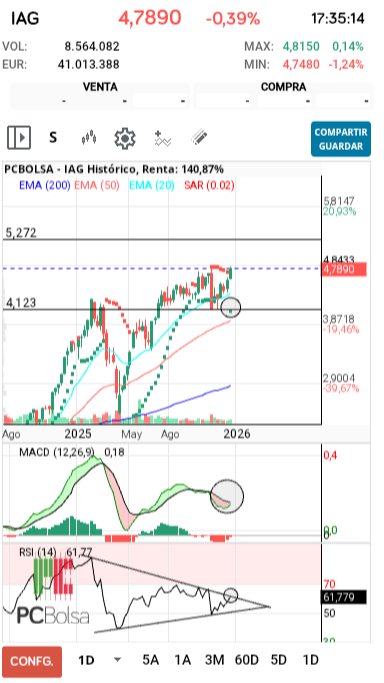Click the RSI (14) indicator label
The image size is (384, 683).
(x=37, y=552)
